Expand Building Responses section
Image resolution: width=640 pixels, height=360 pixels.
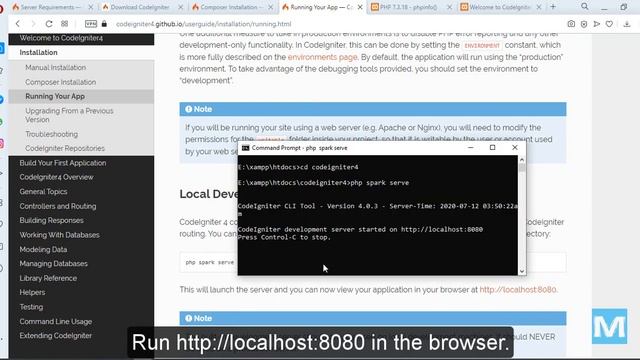click(x=51, y=220)
